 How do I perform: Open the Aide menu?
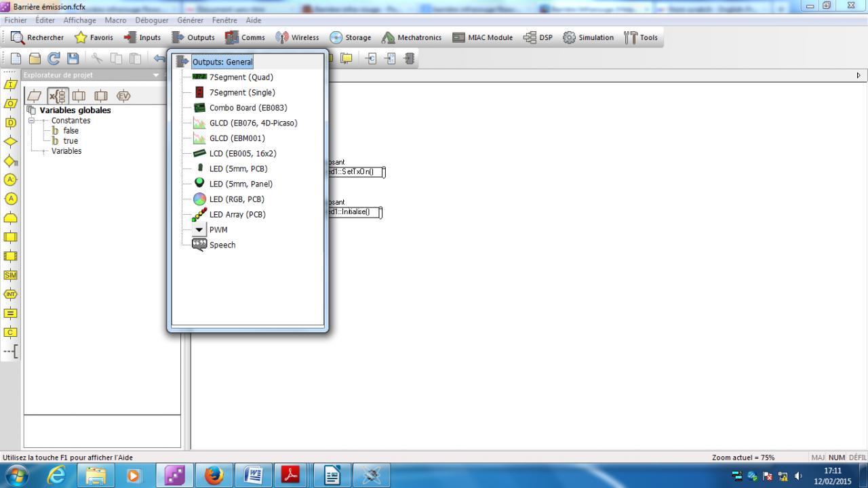[254, 20]
